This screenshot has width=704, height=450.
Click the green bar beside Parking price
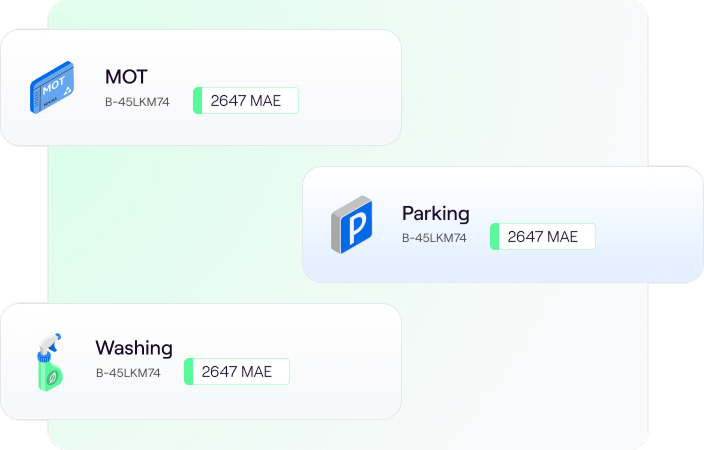coord(494,237)
